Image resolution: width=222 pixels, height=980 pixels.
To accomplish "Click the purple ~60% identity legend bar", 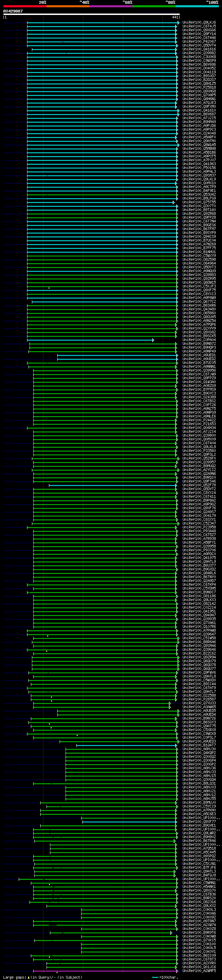I will (x=111, y=6).
